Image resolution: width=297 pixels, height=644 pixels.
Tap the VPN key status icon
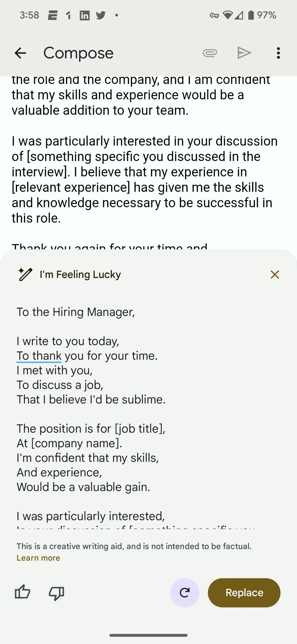[x=214, y=15]
